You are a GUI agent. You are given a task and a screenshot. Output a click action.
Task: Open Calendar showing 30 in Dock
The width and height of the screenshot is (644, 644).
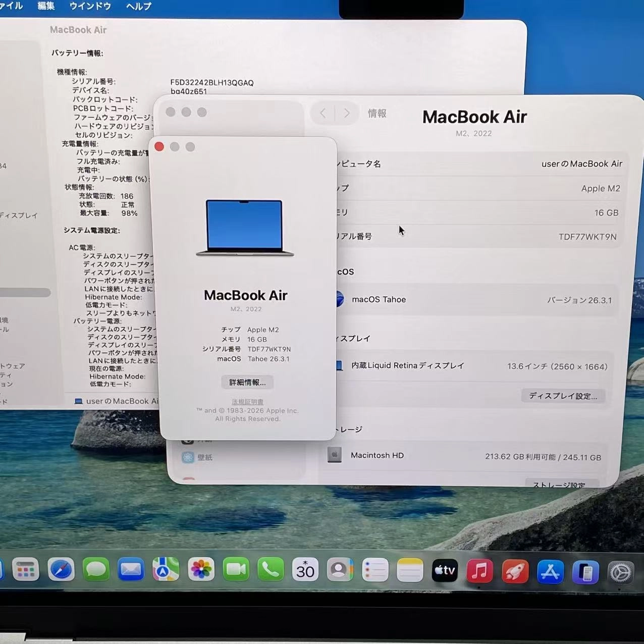click(x=305, y=570)
